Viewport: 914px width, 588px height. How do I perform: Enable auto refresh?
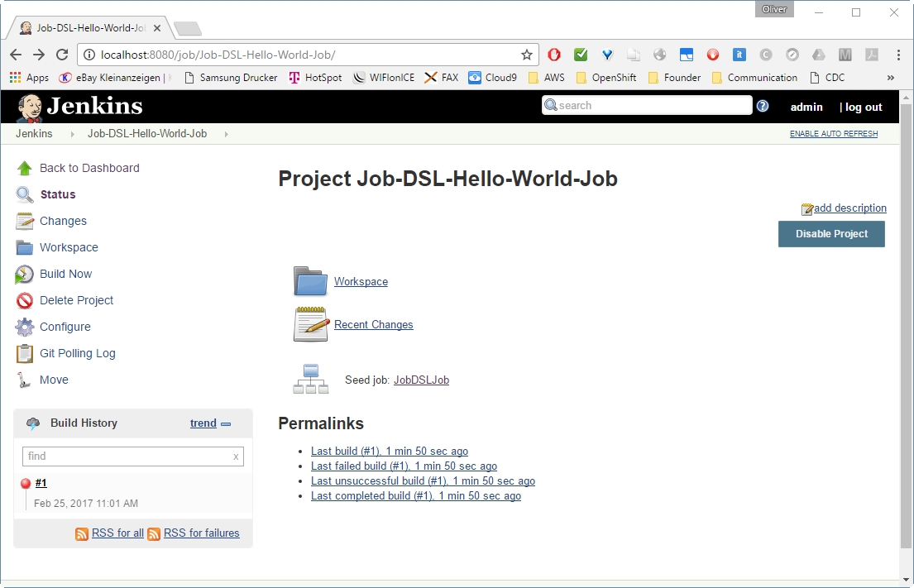tap(833, 134)
